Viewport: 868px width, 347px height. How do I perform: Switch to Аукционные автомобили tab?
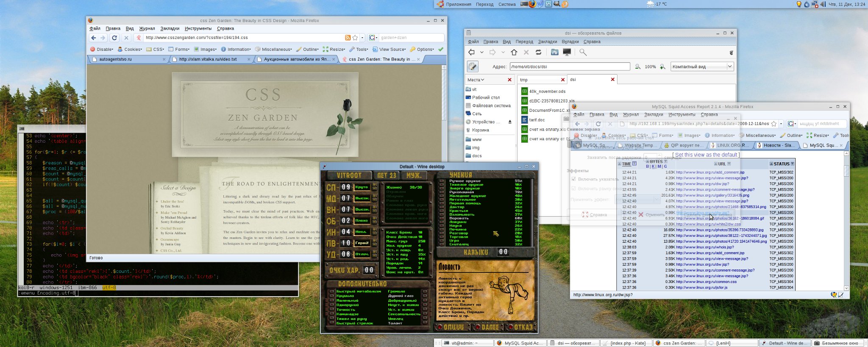tap(297, 59)
